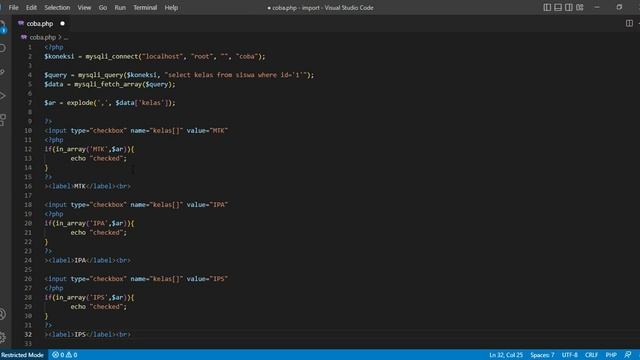
Task: Click echo "checked" on line 21
Action: [98, 233]
